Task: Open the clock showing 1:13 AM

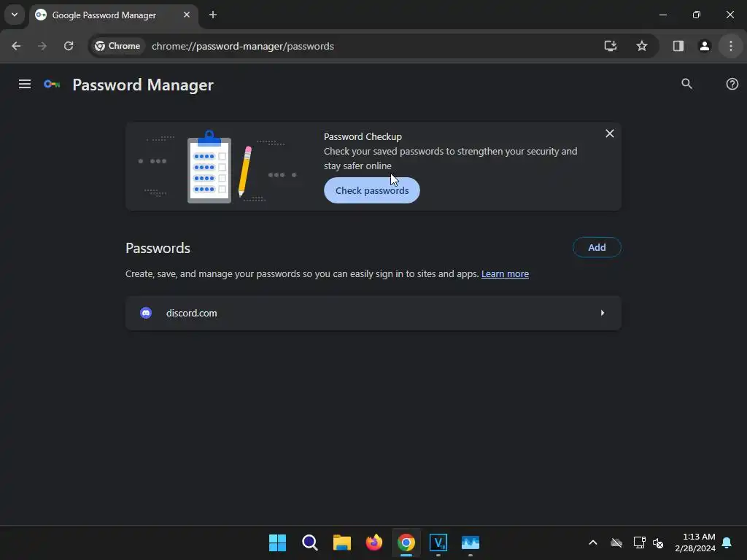Action: click(695, 542)
